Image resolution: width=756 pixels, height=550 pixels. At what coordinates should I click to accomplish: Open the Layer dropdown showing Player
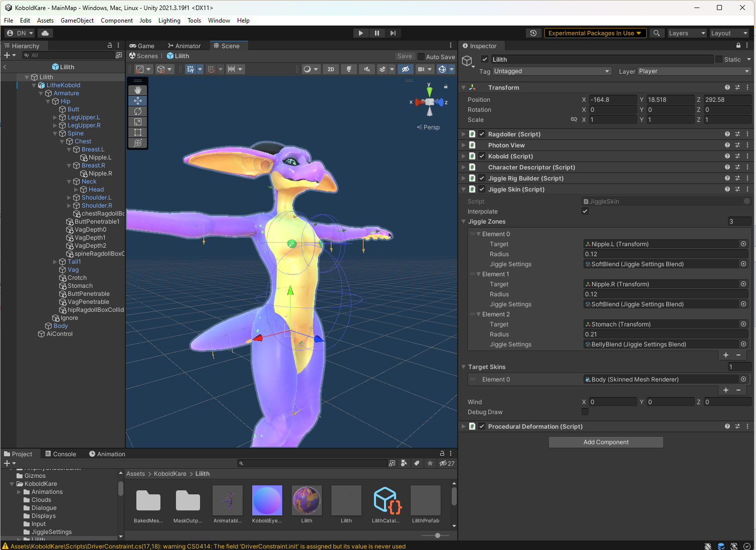point(694,71)
